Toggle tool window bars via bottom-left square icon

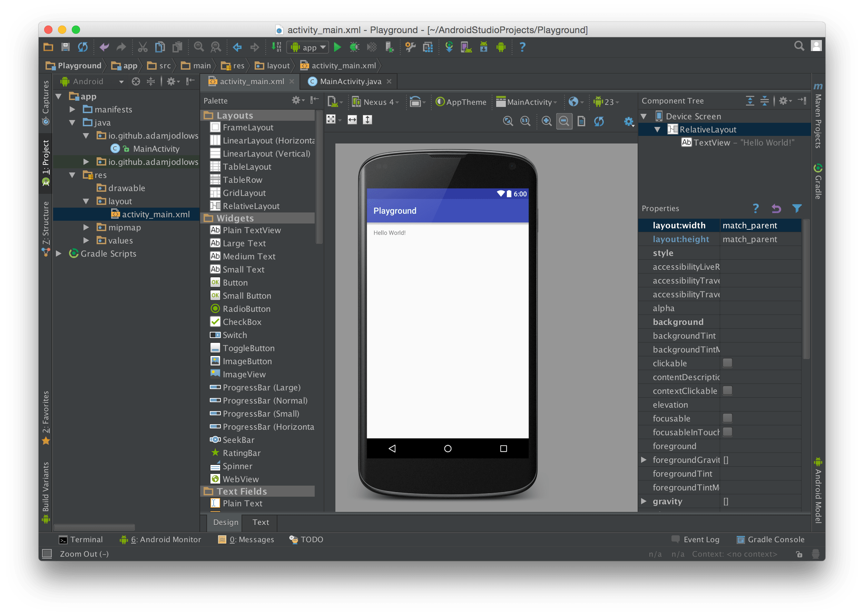(47, 554)
